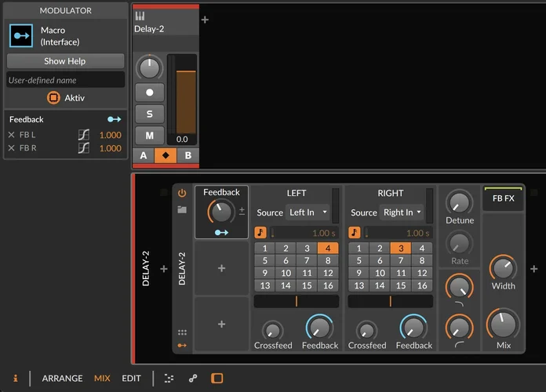Select step 10 in the RIGHT grid

(380, 273)
